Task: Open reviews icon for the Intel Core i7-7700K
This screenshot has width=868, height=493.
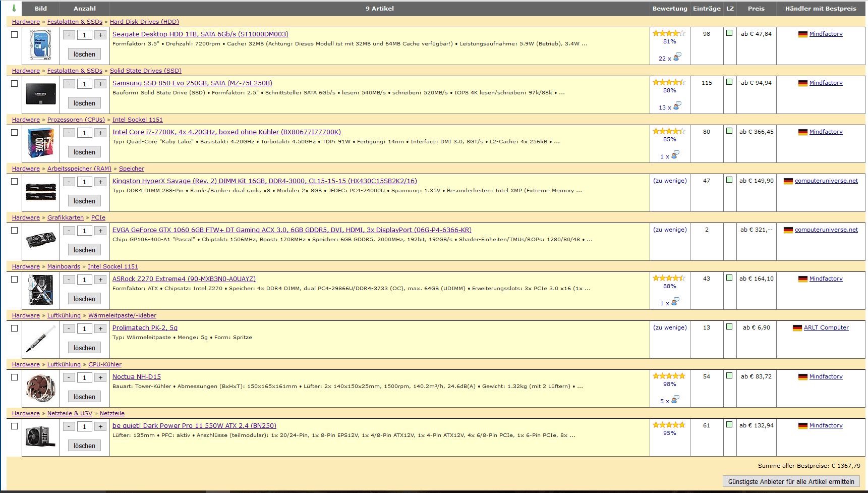Action: [675, 155]
